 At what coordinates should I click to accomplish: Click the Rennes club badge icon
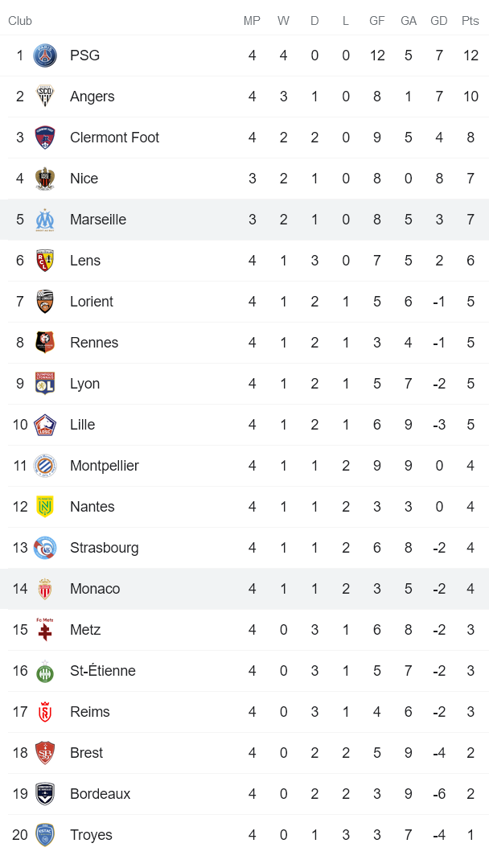[x=45, y=343]
